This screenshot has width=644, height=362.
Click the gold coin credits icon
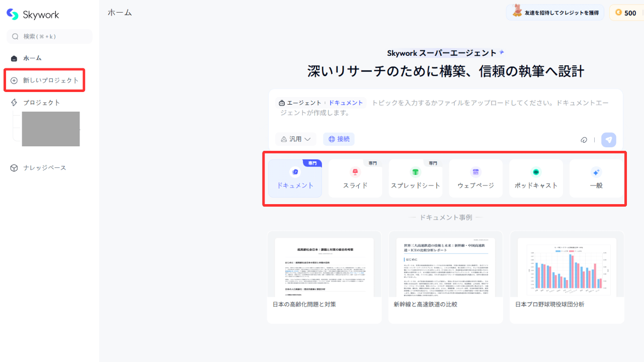(618, 13)
